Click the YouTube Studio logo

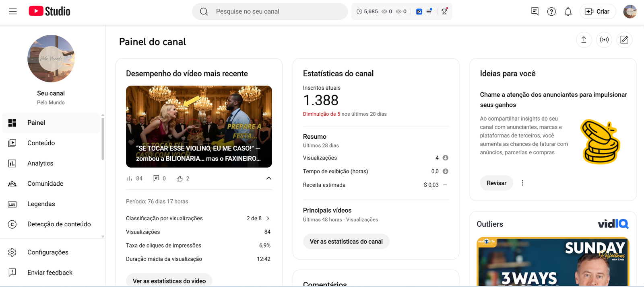[x=50, y=11]
